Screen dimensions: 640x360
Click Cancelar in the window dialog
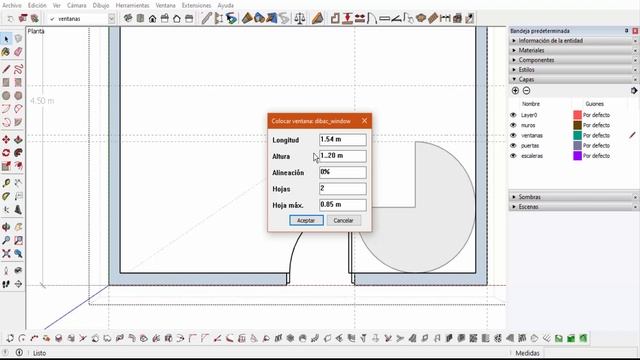343,220
